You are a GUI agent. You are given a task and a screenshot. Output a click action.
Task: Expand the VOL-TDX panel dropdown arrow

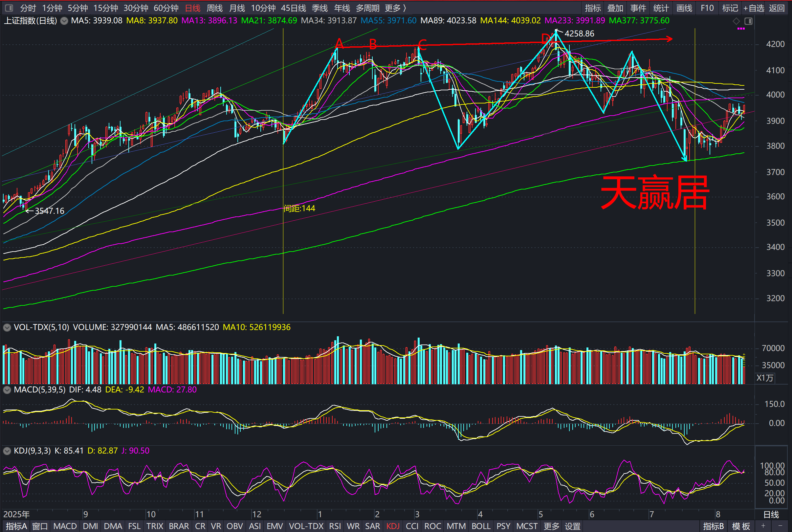point(7,327)
